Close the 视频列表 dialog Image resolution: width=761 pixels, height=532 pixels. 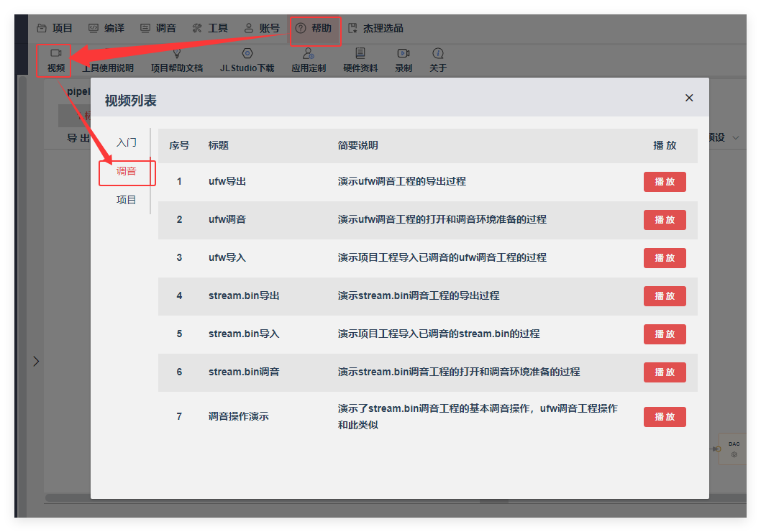pyautogui.click(x=688, y=98)
